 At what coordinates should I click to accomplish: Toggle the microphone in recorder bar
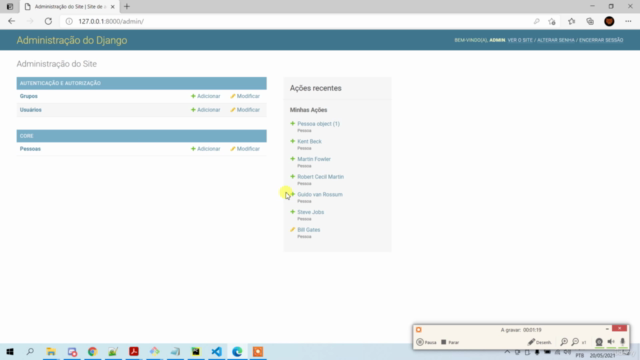pos(622,342)
